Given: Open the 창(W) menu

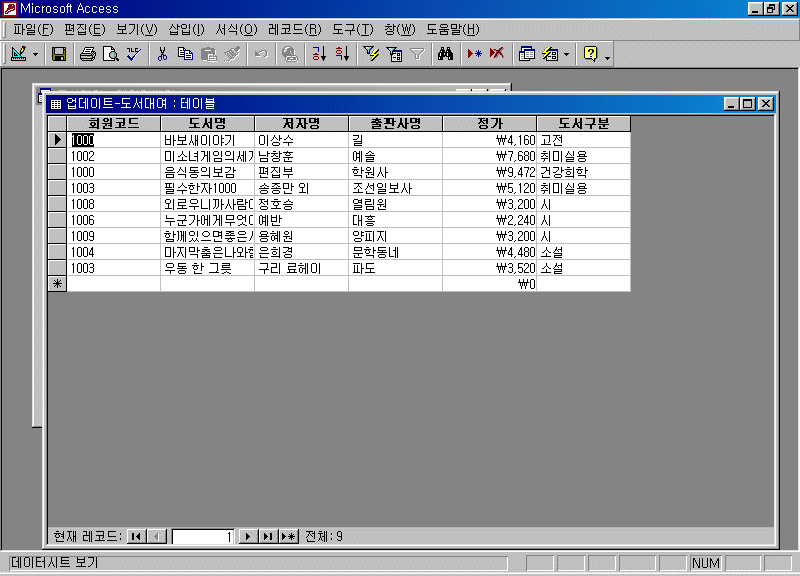Looking at the screenshot, I should click(399, 30).
